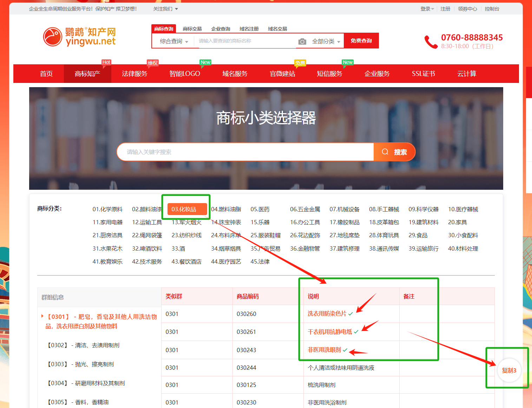Viewport: 532px width, 408px height.
Task: Click the magnifier icon in search button
Action: pyautogui.click(x=385, y=152)
